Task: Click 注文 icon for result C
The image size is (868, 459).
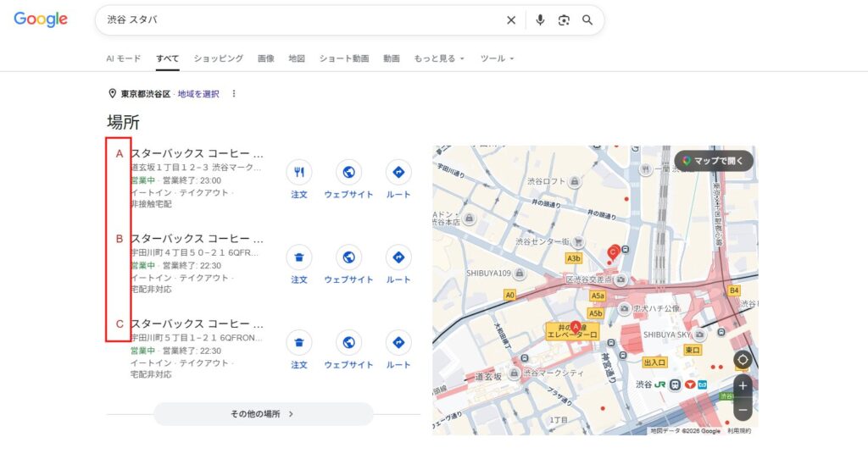Action: point(299,342)
